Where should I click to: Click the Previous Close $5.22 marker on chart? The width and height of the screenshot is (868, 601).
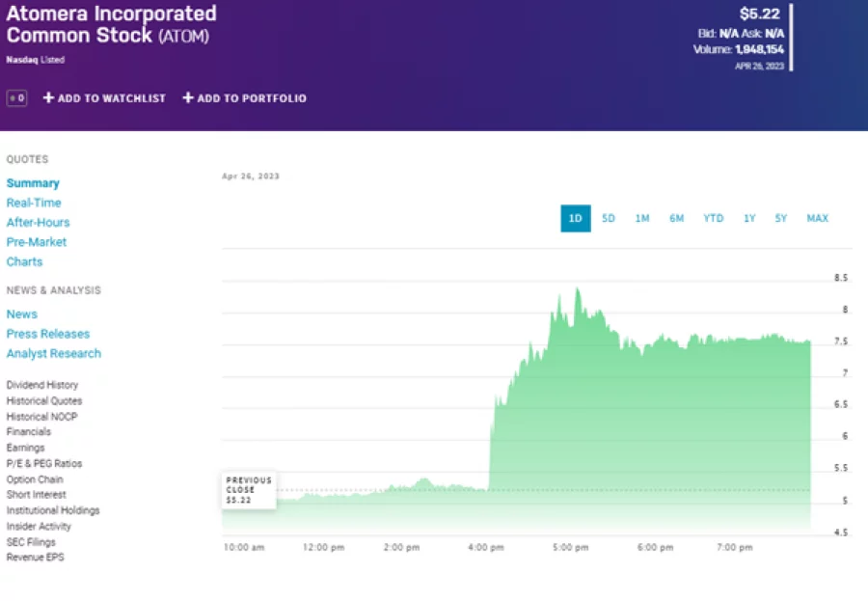[x=248, y=488]
